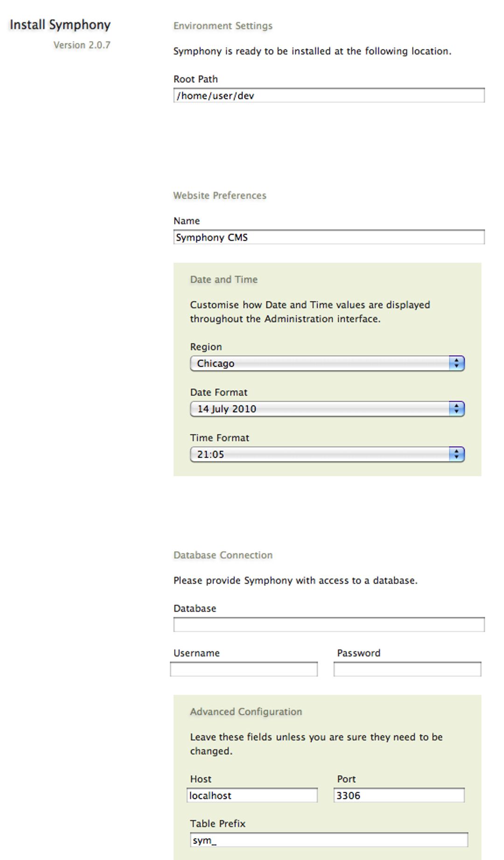Select the Port field showing 3306
504x860 pixels.
click(x=399, y=795)
